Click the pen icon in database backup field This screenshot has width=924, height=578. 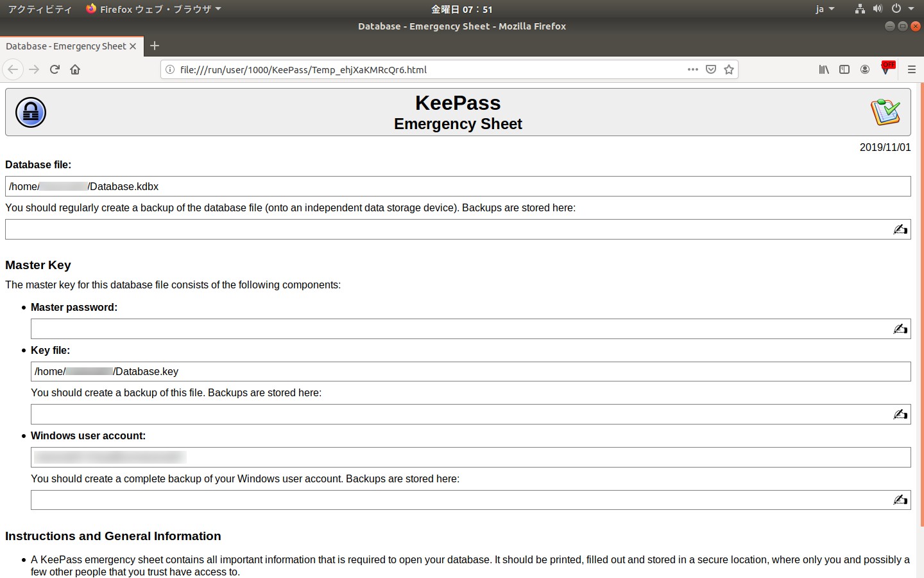900,229
